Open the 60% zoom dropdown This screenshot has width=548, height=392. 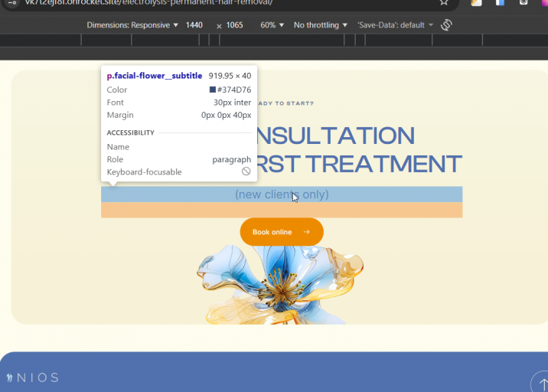pyautogui.click(x=272, y=25)
